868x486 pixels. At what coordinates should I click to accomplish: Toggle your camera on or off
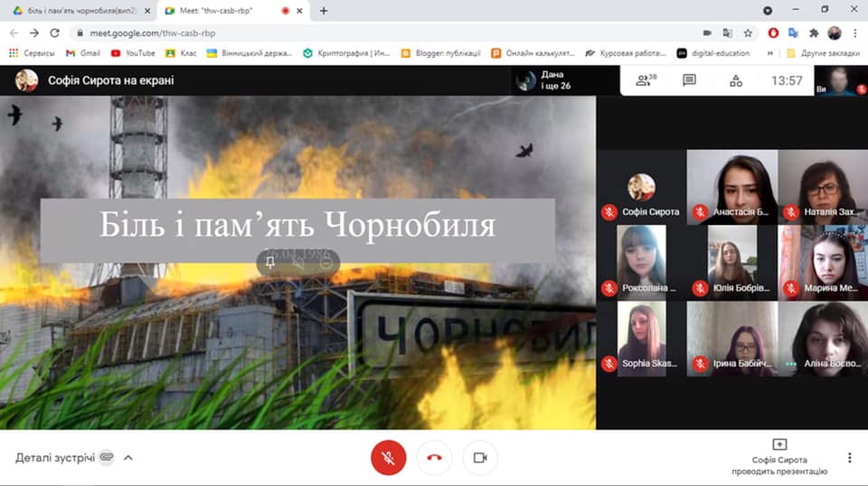(480, 457)
